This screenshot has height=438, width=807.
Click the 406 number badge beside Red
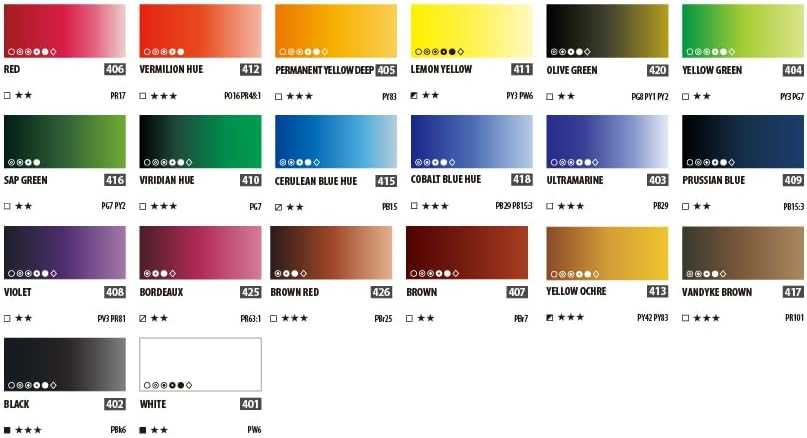[x=115, y=69]
